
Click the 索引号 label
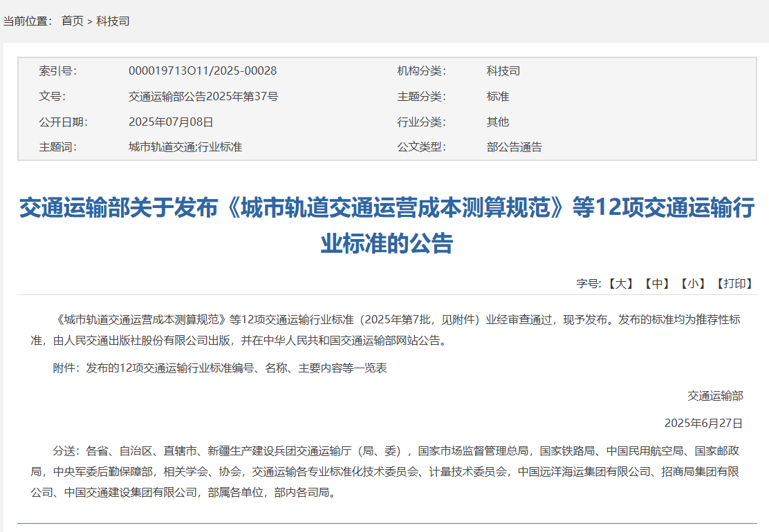click(x=58, y=71)
